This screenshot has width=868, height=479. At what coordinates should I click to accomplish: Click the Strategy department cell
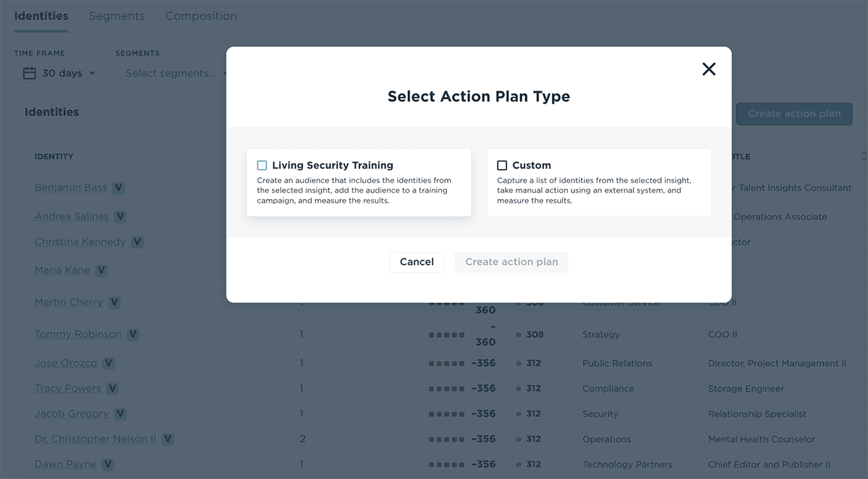coord(601,334)
